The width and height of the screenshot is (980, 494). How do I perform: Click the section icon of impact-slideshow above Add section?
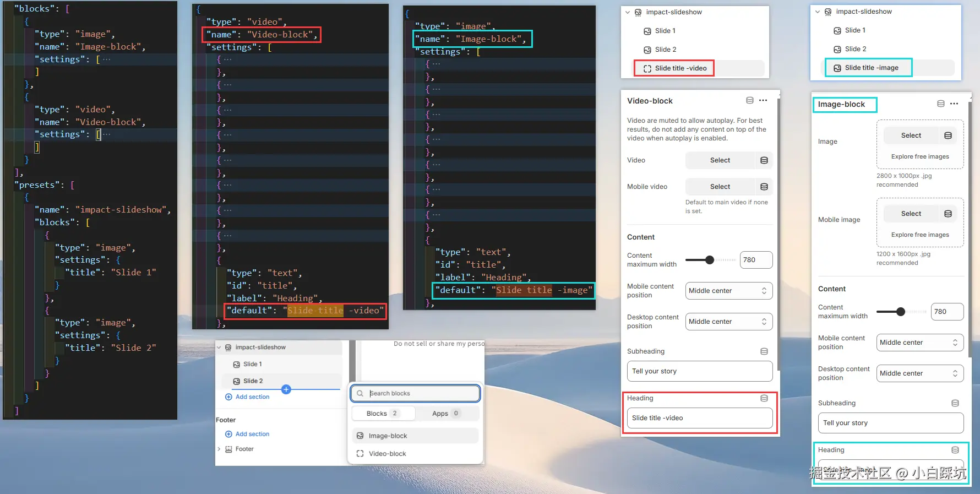click(x=228, y=348)
